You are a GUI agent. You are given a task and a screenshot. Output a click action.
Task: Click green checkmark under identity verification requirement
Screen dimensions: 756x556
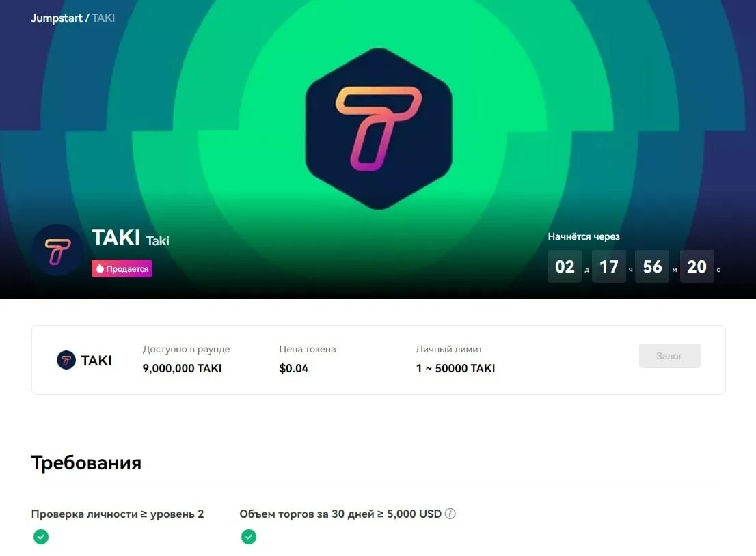tap(41, 537)
